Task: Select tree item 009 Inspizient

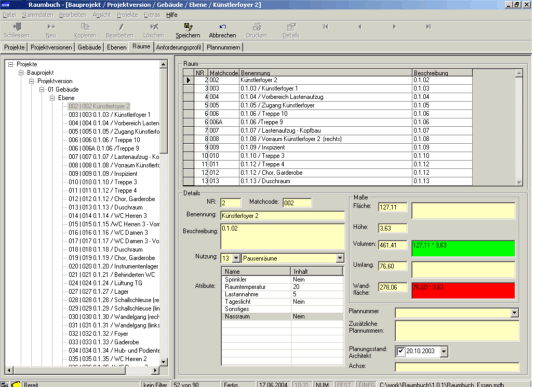Action: tap(103, 174)
